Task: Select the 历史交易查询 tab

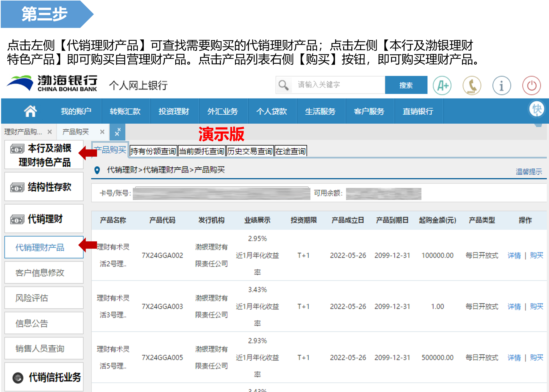Action: [x=250, y=151]
